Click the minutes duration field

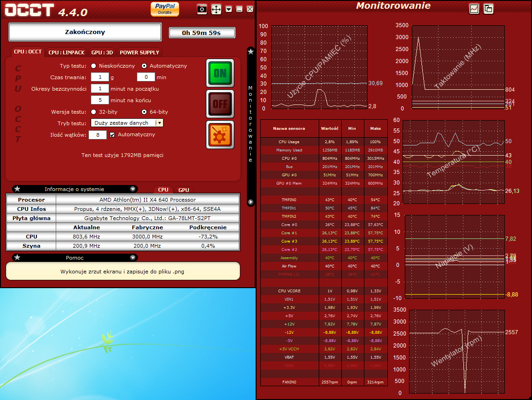click(146, 77)
